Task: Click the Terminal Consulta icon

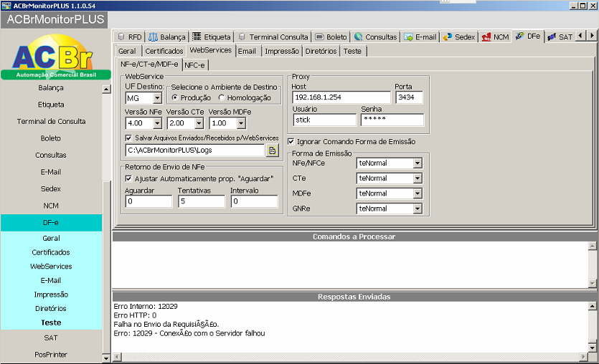Action: pyautogui.click(x=242, y=37)
